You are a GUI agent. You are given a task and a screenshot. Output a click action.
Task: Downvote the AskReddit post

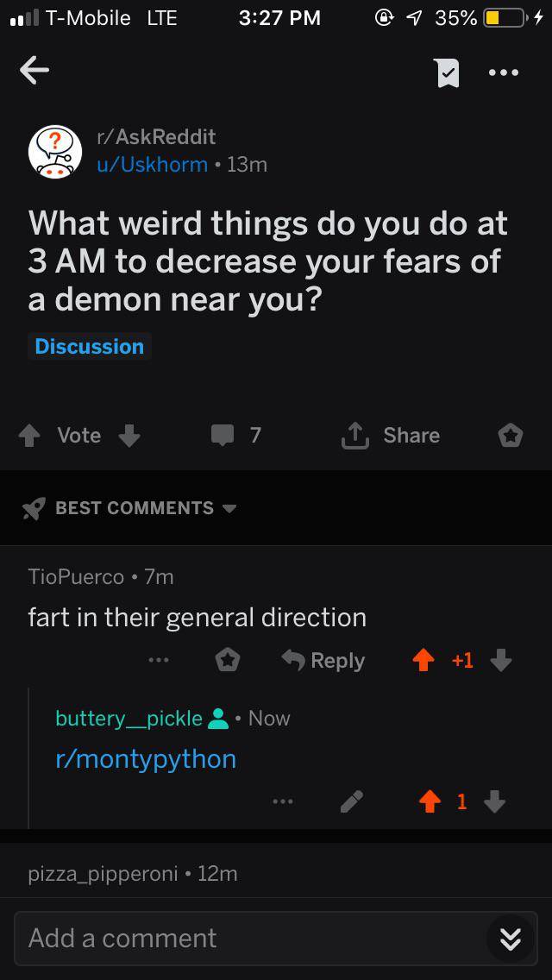point(129,436)
